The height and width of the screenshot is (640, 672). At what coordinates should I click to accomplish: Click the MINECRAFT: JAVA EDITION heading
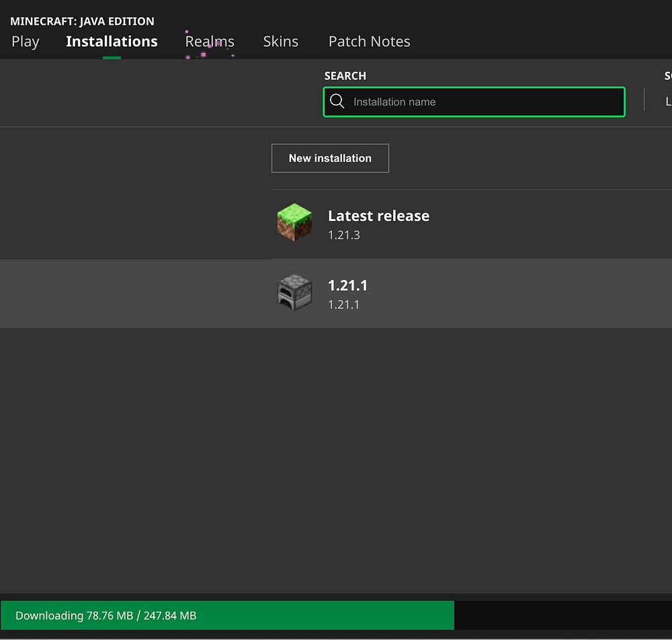pos(82,21)
